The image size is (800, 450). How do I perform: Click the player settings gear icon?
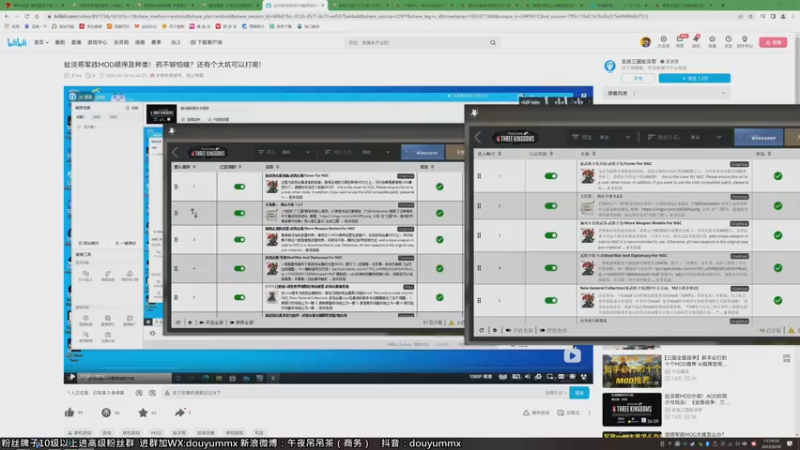click(x=538, y=377)
